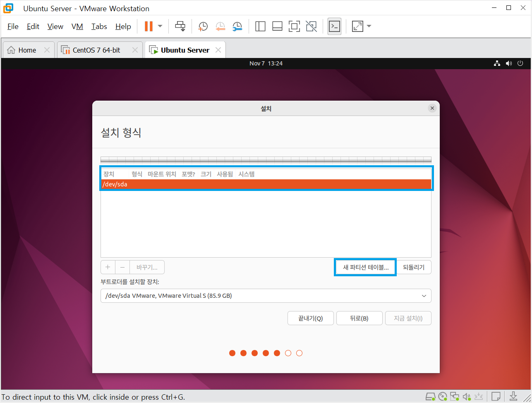Click the Home tab house icon
This screenshot has width=532, height=403.
pos(12,50)
